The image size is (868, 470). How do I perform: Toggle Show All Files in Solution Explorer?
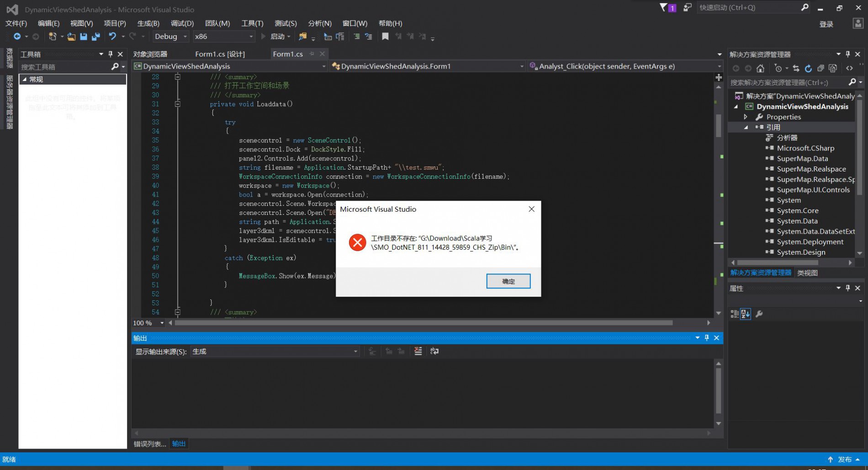833,69
